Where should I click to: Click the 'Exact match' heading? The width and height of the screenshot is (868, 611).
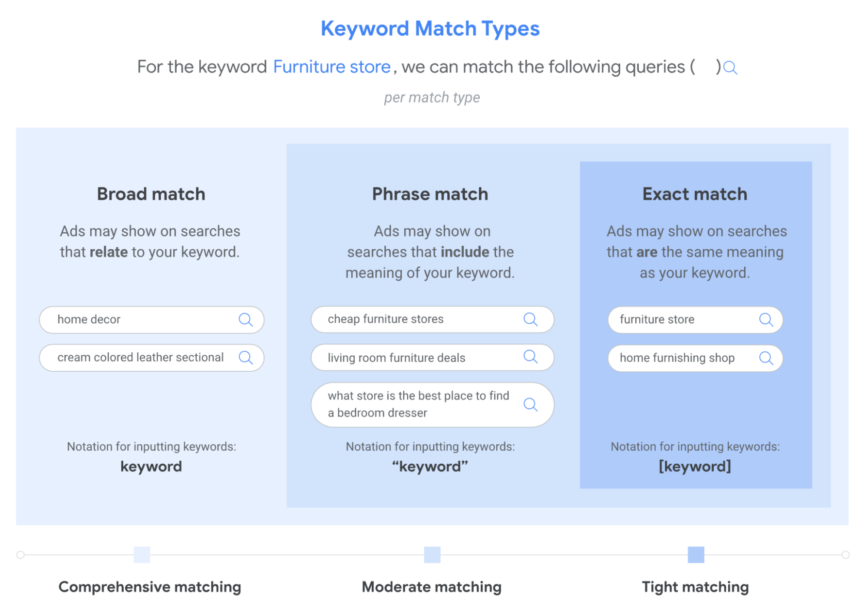(x=695, y=194)
